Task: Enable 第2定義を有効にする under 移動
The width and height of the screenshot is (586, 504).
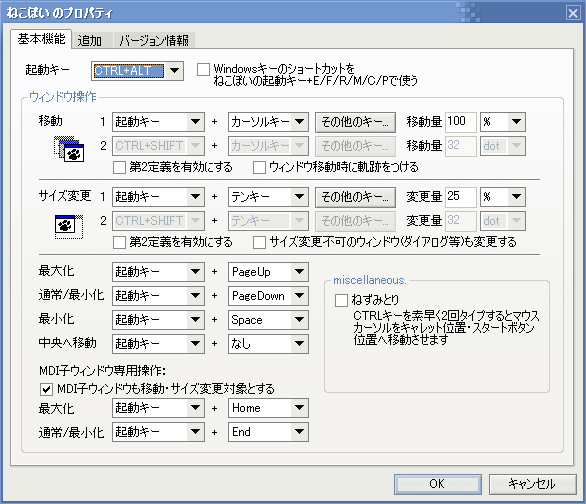Action: click(119, 167)
